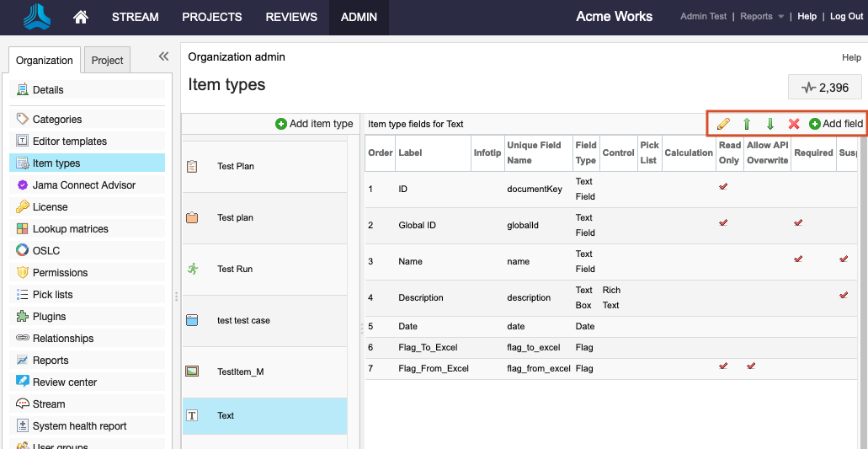Click the Plugins puzzle icon
Image resolution: width=868 pixels, height=449 pixels.
[x=22, y=316]
